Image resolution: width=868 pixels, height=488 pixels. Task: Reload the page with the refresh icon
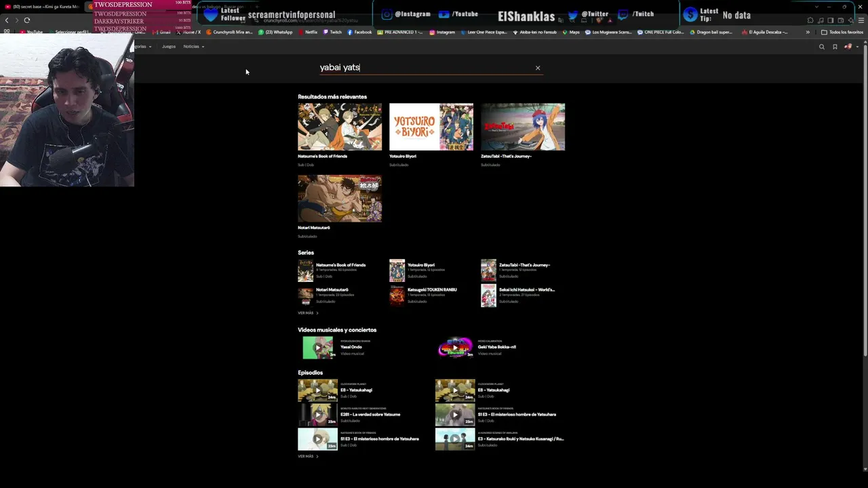click(27, 20)
